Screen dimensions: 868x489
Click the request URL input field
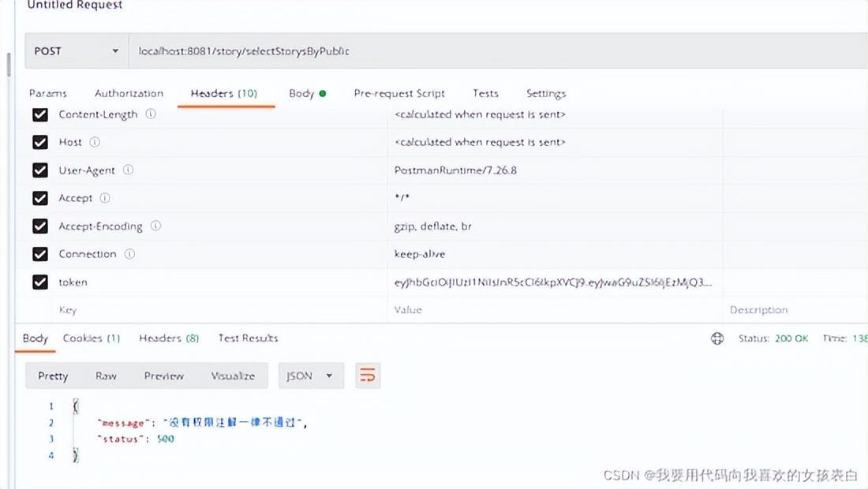click(x=498, y=51)
